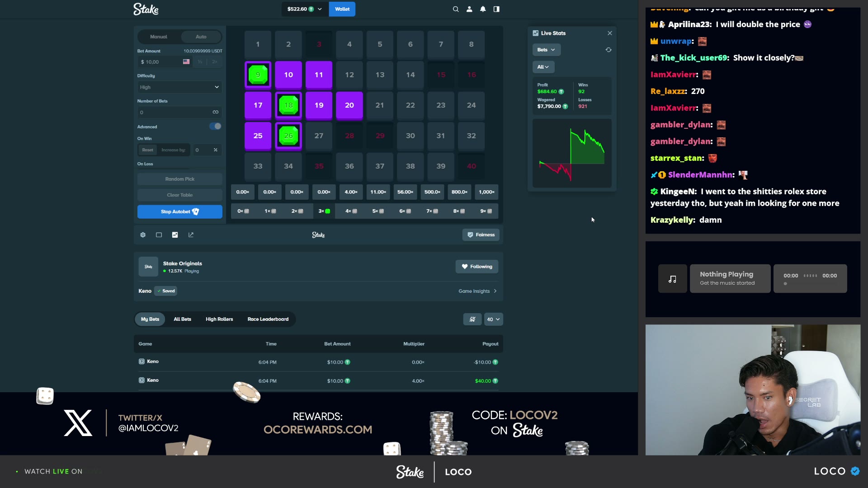The image size is (868, 488).
Task: Open the All filter dropdown in Live Stats
Action: click(543, 67)
